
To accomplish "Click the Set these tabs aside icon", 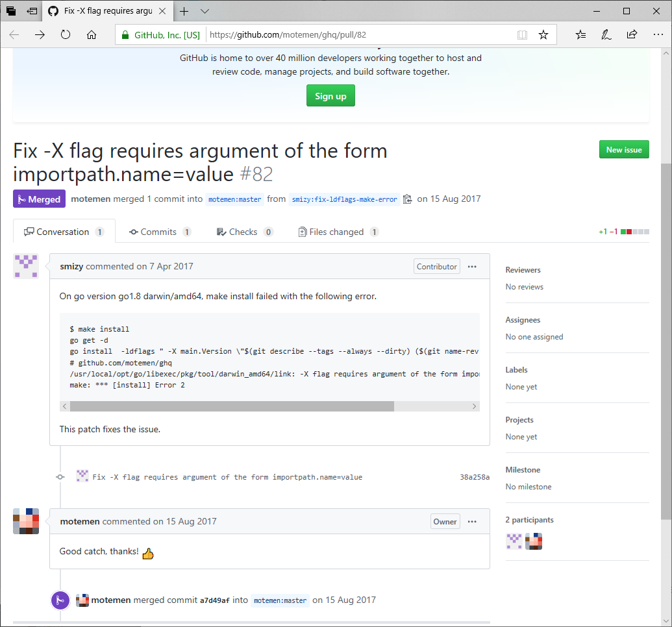I will [32, 11].
